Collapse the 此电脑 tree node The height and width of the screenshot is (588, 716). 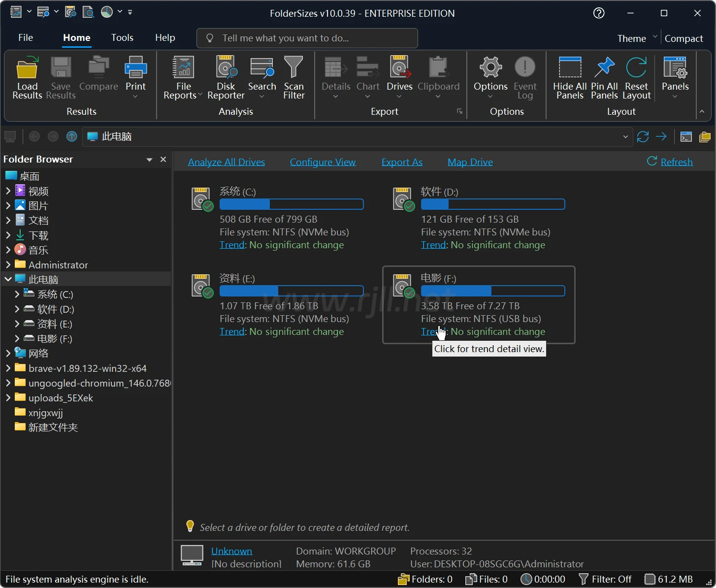(x=8, y=280)
